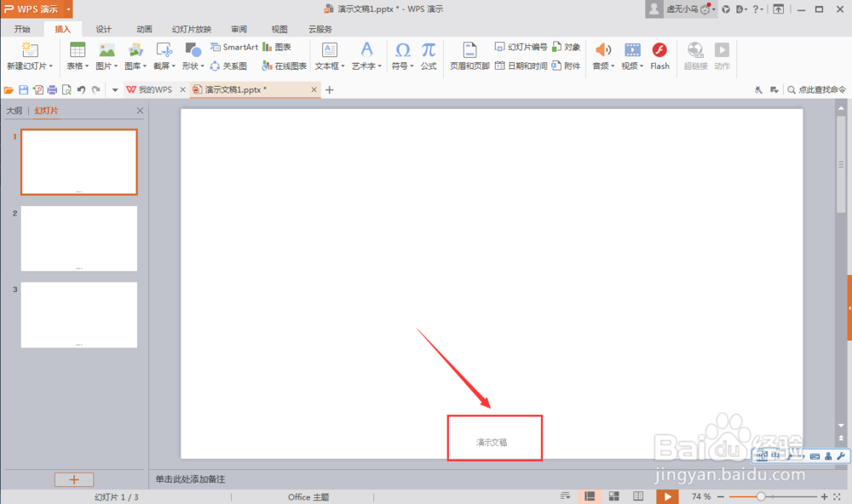Switch to the 大纲 outline pane tab
The width and height of the screenshot is (852, 504).
click(x=14, y=111)
